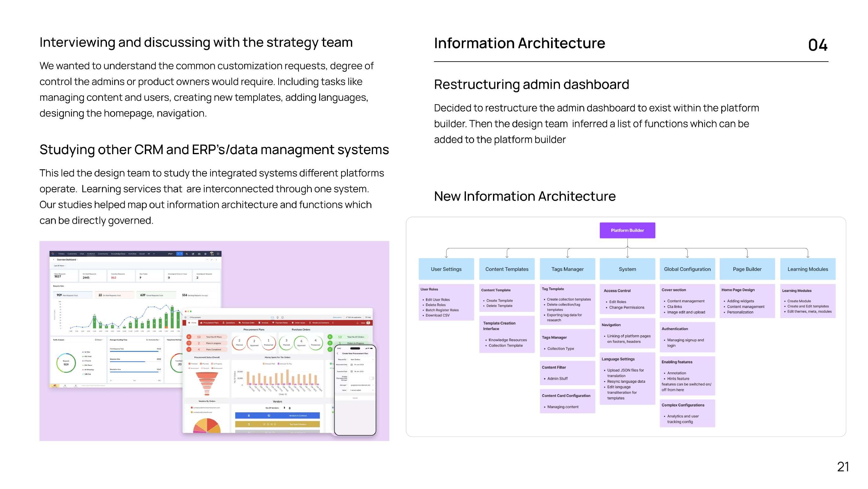
Task: Click the blue plus button in the navbar
Action: 178,254
